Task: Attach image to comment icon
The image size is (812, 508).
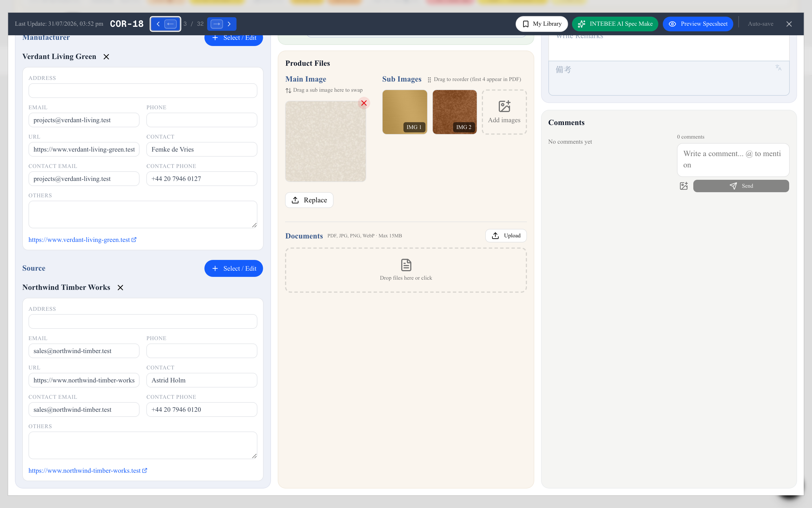Action: coord(683,186)
